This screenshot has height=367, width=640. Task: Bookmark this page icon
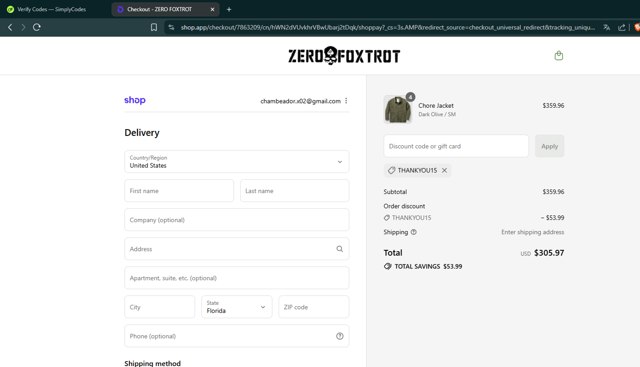tap(154, 27)
